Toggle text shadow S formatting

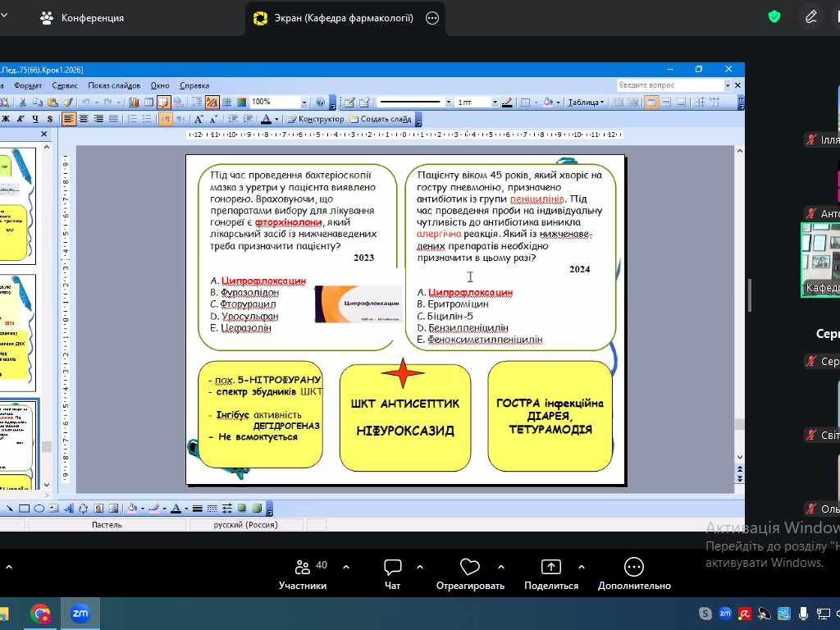[50, 119]
